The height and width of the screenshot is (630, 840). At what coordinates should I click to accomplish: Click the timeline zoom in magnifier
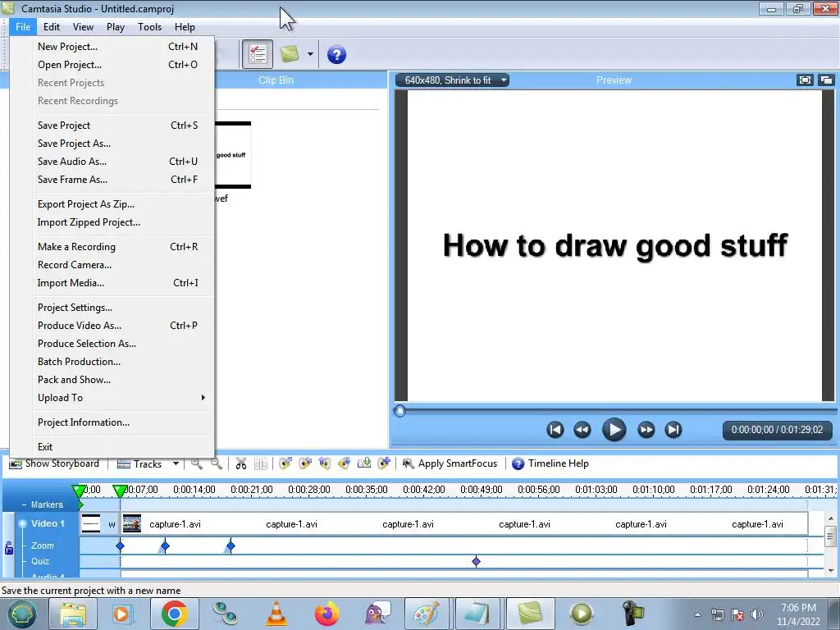[197, 464]
